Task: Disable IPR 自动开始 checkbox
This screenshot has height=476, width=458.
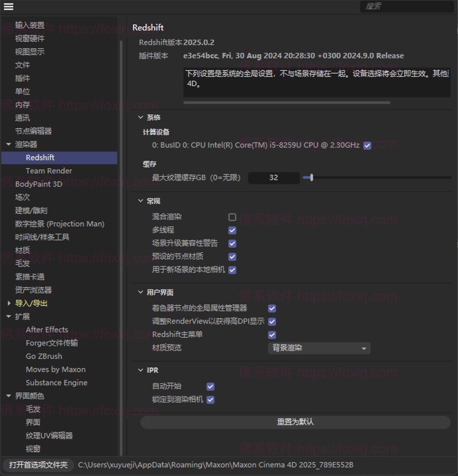Action: pos(210,386)
